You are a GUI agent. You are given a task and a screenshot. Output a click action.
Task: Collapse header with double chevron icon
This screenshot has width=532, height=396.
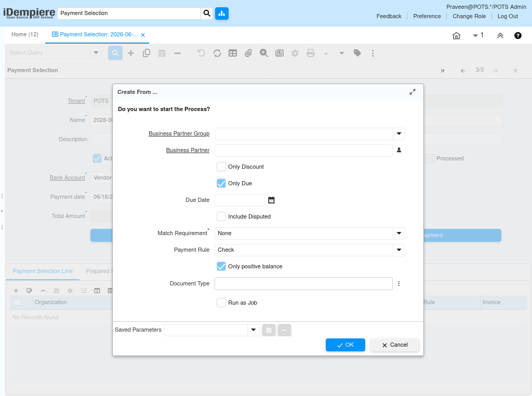pyautogui.click(x=500, y=35)
